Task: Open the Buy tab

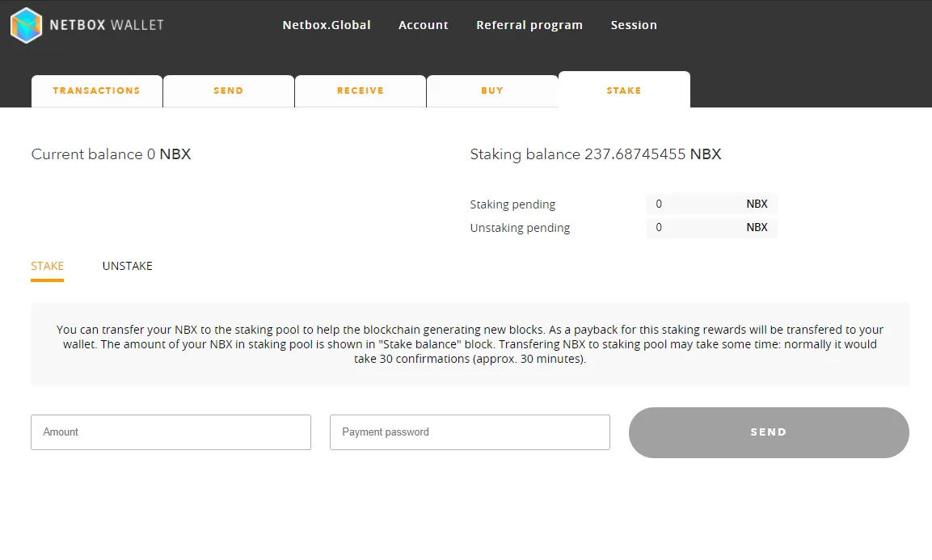Action: pyautogui.click(x=492, y=91)
